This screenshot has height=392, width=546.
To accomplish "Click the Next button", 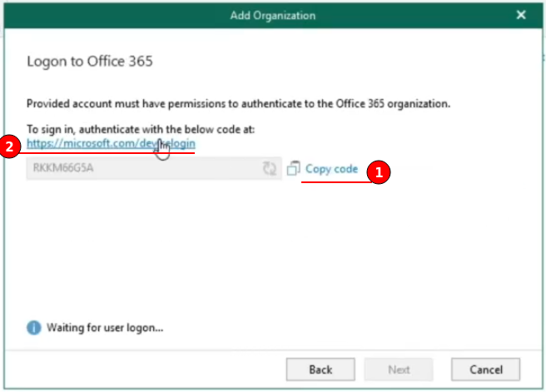I will point(399,370).
